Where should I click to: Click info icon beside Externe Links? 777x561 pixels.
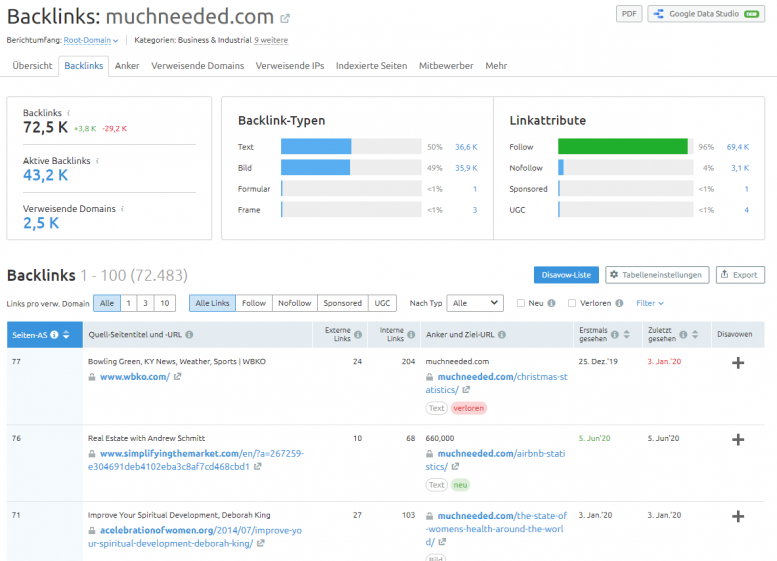(358, 335)
